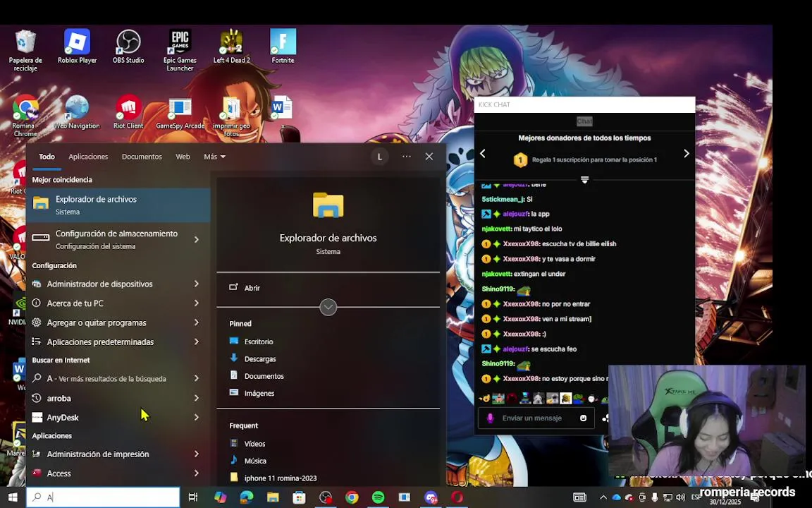Open the imprimir geo fotos folder icon
Viewport: 812px width, 508px height.
[231, 116]
